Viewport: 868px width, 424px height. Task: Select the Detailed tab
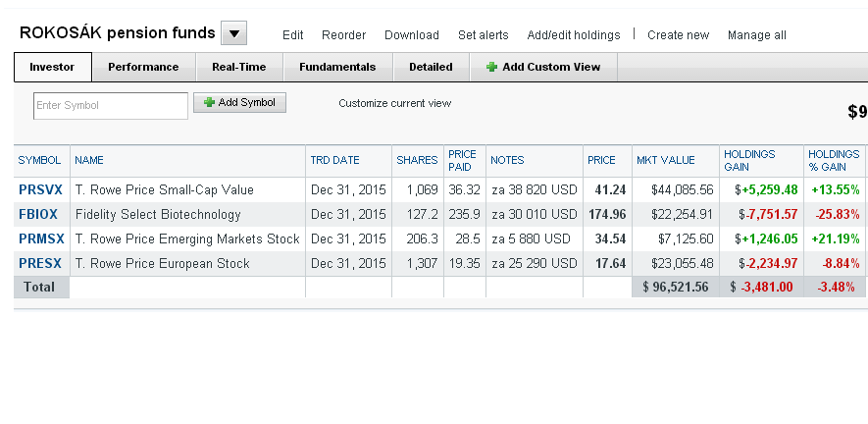coord(431,67)
